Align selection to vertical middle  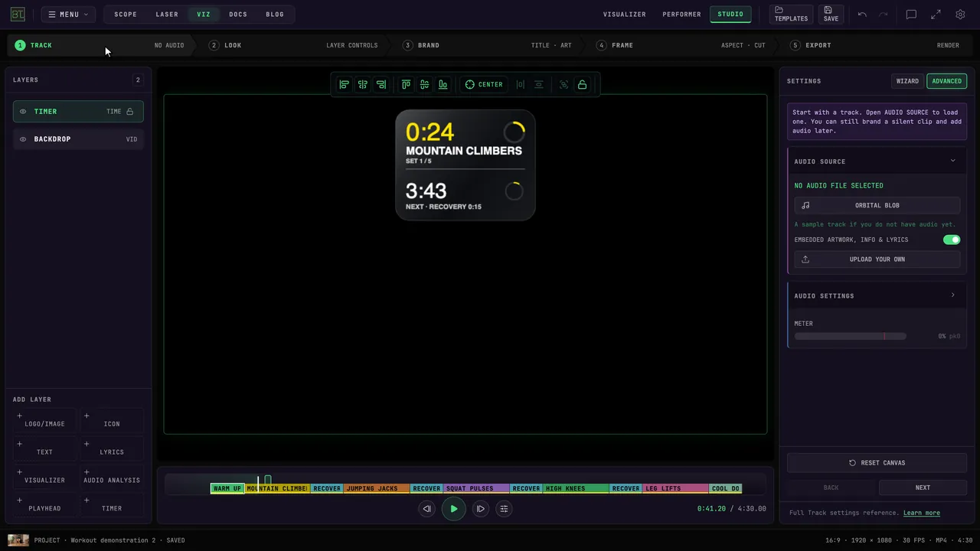pyautogui.click(x=424, y=84)
